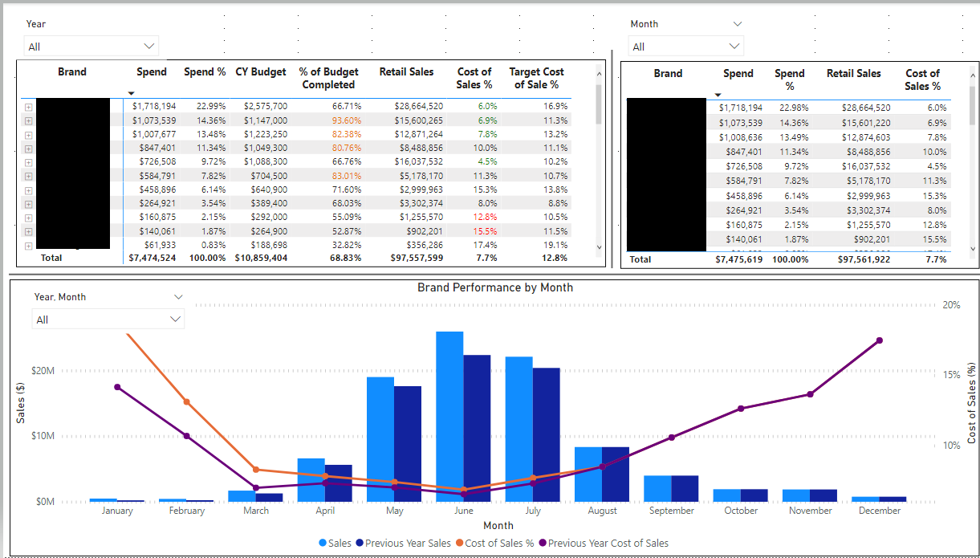Sort left table by Spend % header

click(x=205, y=72)
